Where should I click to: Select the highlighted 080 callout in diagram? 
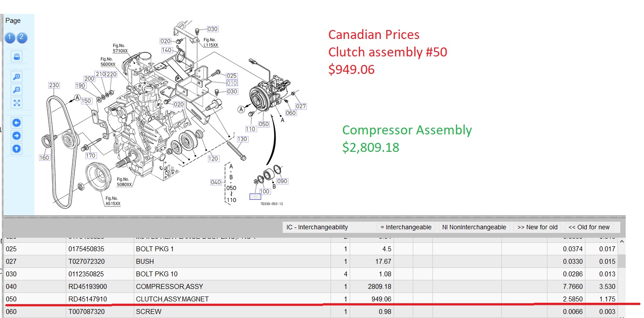[255, 197]
